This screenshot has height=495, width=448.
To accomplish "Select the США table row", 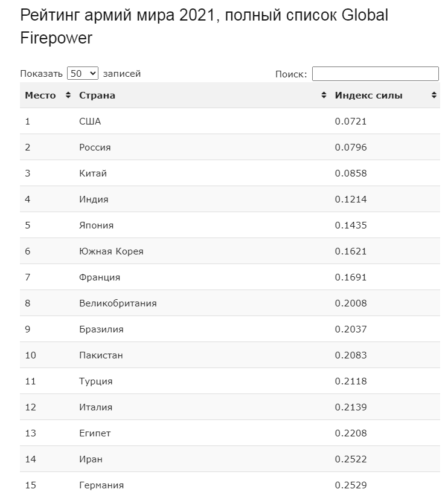I will (230, 121).
